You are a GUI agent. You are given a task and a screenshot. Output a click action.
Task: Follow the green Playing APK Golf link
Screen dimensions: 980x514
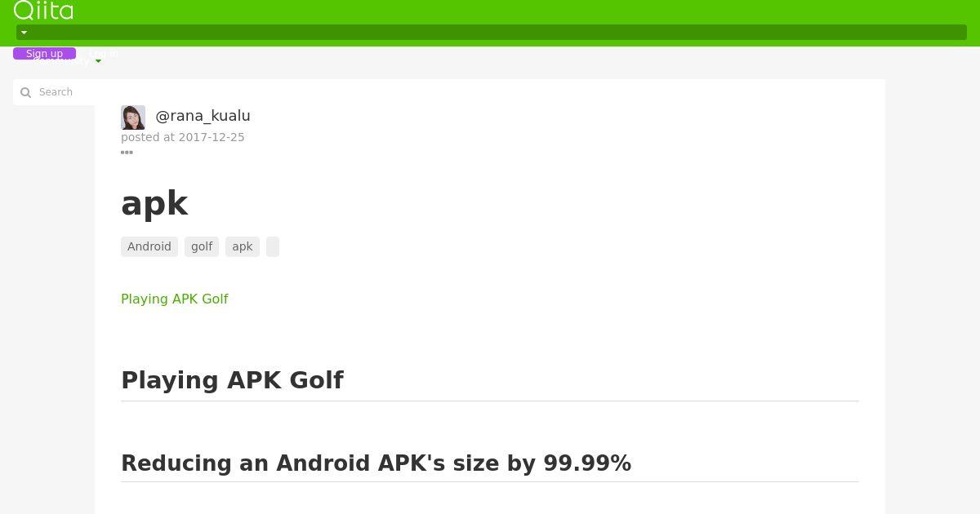(x=175, y=299)
